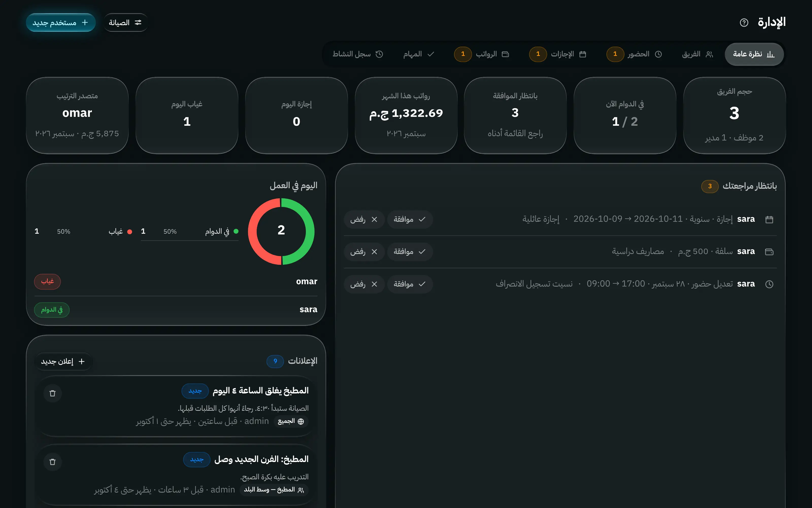Click the إعلان جديد new announcement button

click(63, 361)
